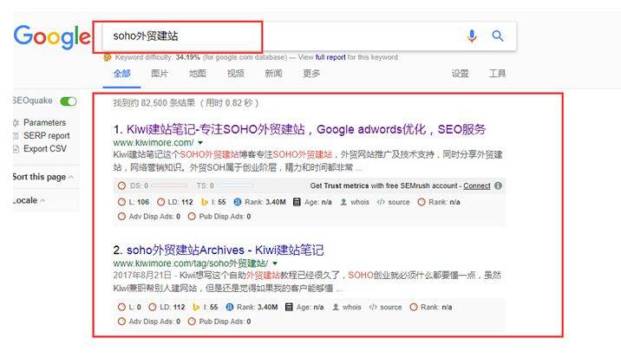Viewport: 621px width, 364px height.
Task: Open the 更多 menu
Action: point(311,74)
